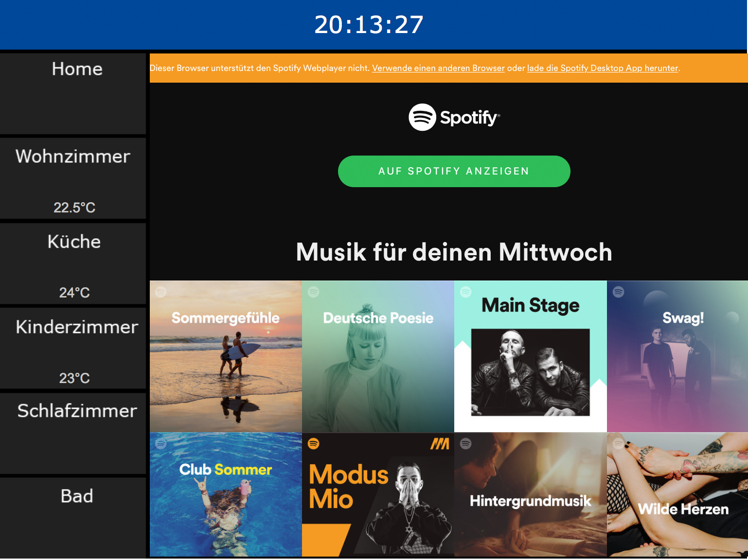This screenshot has height=560, width=748.
Task: Open the Club Sommer playlist cover
Action: [226, 495]
